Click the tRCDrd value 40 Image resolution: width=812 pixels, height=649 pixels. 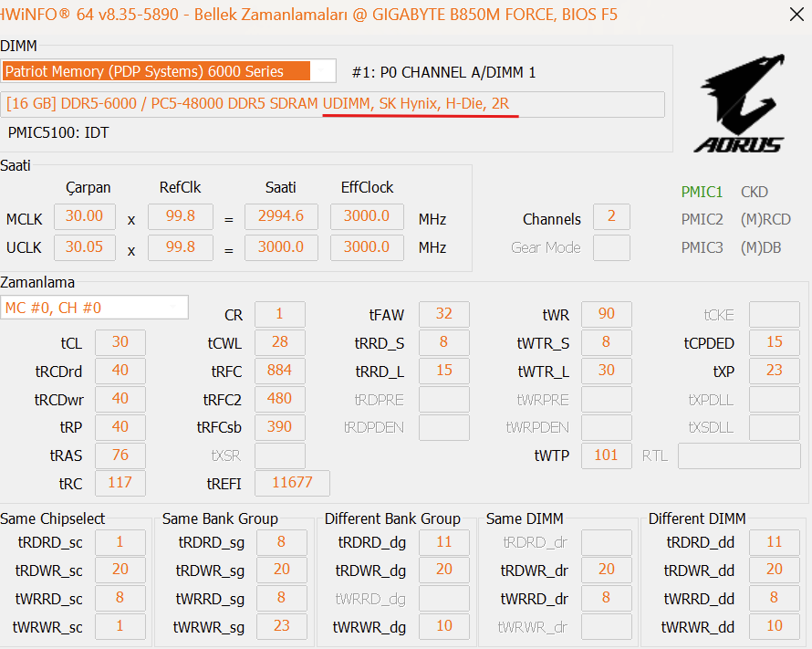(120, 371)
